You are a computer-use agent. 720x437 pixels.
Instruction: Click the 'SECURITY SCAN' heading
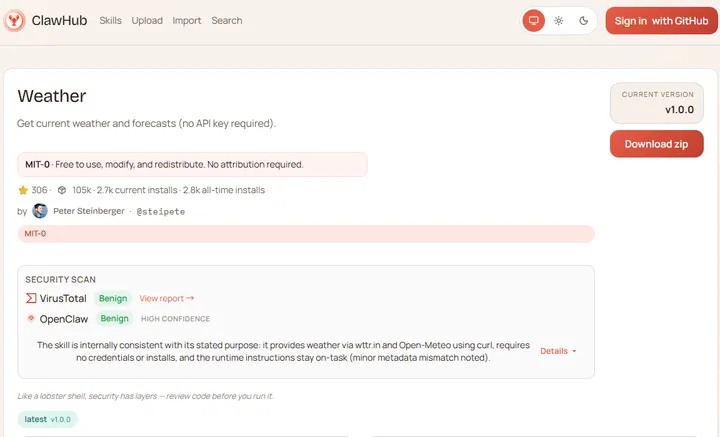coord(60,280)
